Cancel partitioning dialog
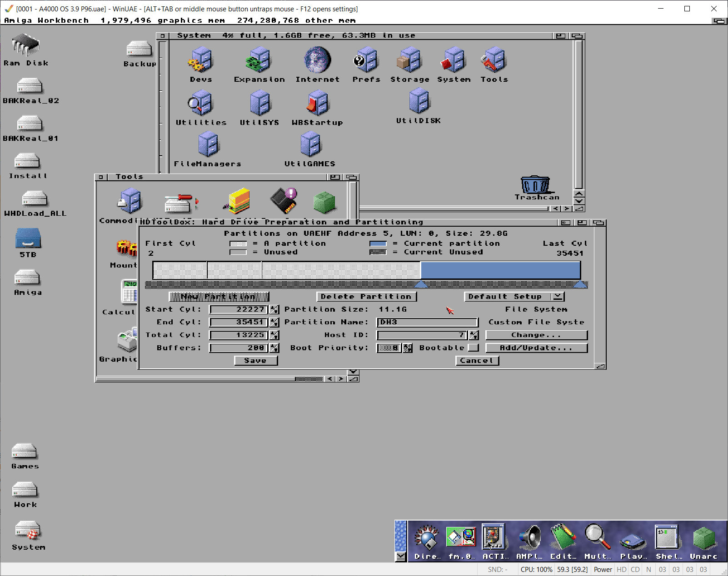This screenshot has height=576, width=728. point(477,360)
